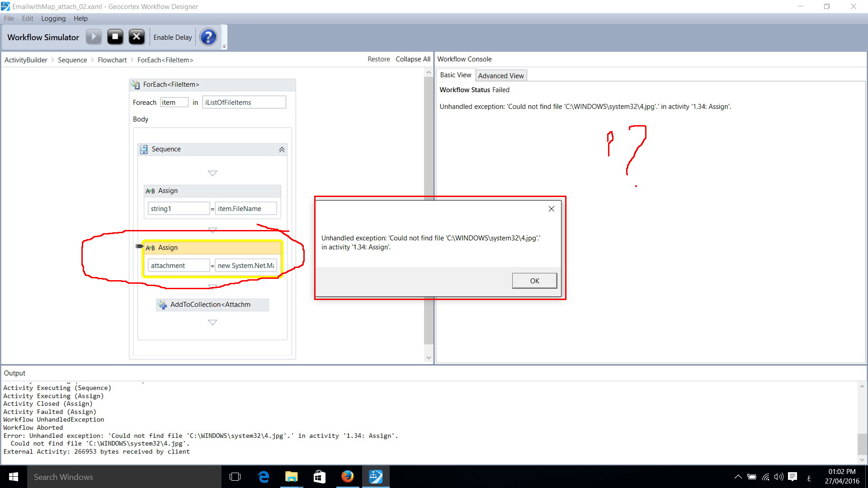Open Wi-Fi network tray icon
The width and height of the screenshot is (868, 488).
(x=766, y=477)
